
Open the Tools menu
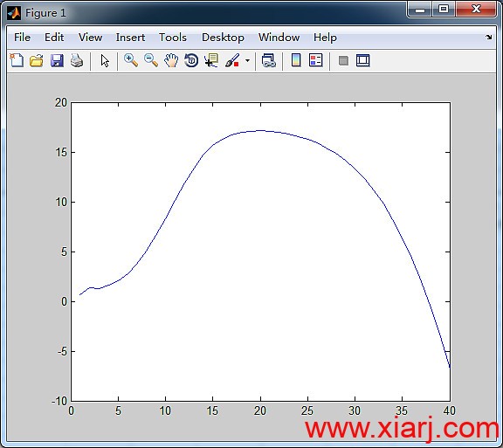pos(173,38)
